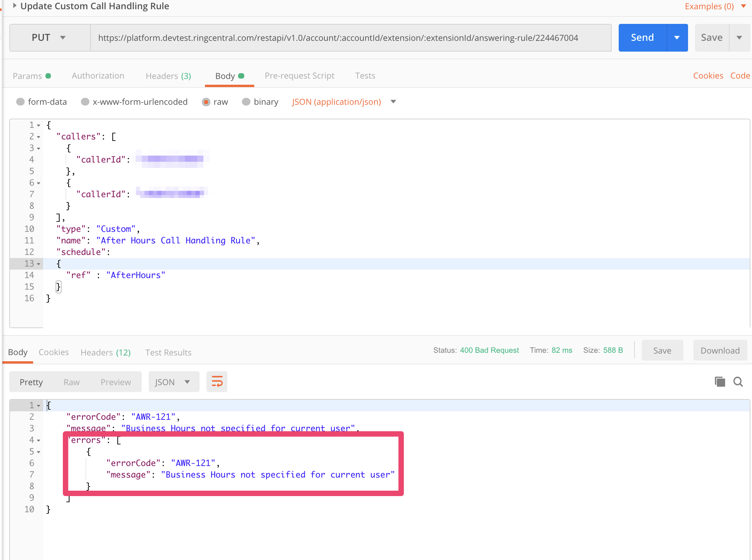
Task: Open the PUT request method dropdown
Action: point(63,37)
